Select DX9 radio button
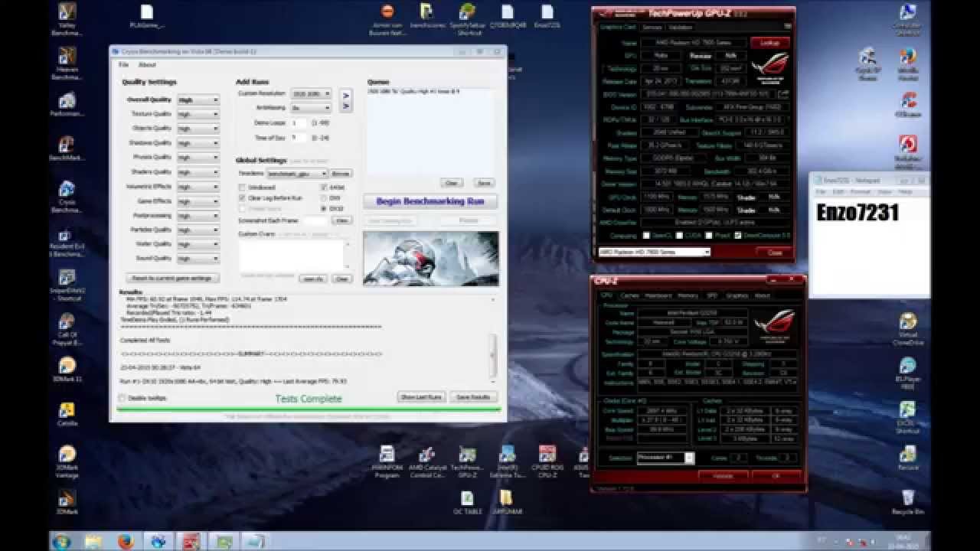 [324, 197]
